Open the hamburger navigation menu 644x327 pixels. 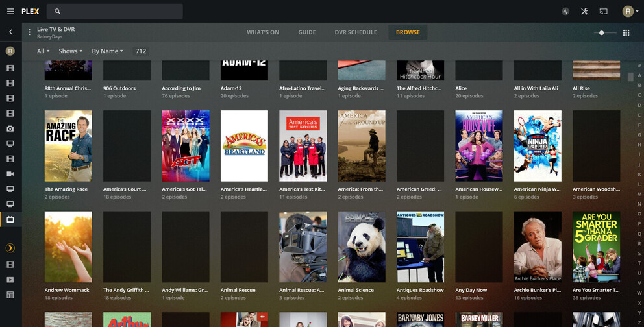point(10,12)
